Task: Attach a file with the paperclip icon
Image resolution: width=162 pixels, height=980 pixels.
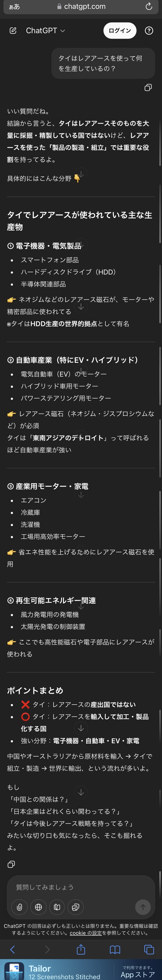Action: click(x=19, y=907)
